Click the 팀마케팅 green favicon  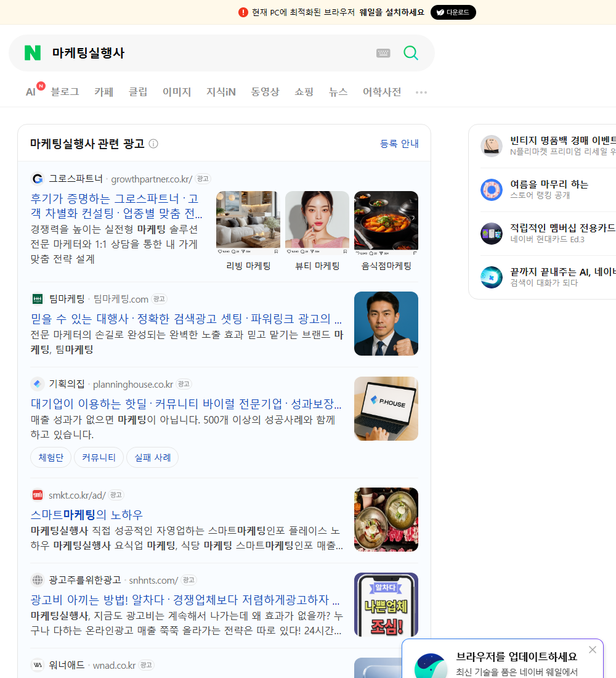(x=38, y=299)
